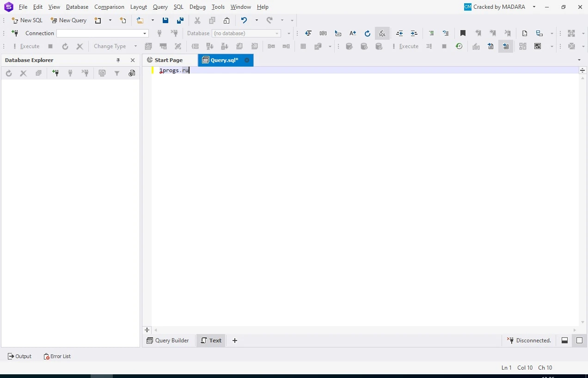Create a new SQL document via New SQL
The image size is (588, 378).
tap(27, 20)
